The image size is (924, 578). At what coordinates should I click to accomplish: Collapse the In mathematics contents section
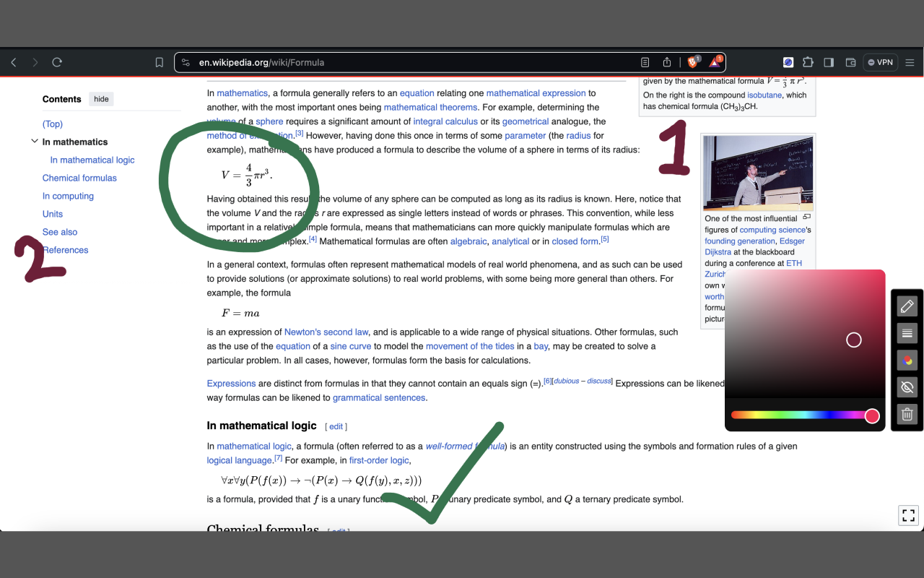(34, 142)
